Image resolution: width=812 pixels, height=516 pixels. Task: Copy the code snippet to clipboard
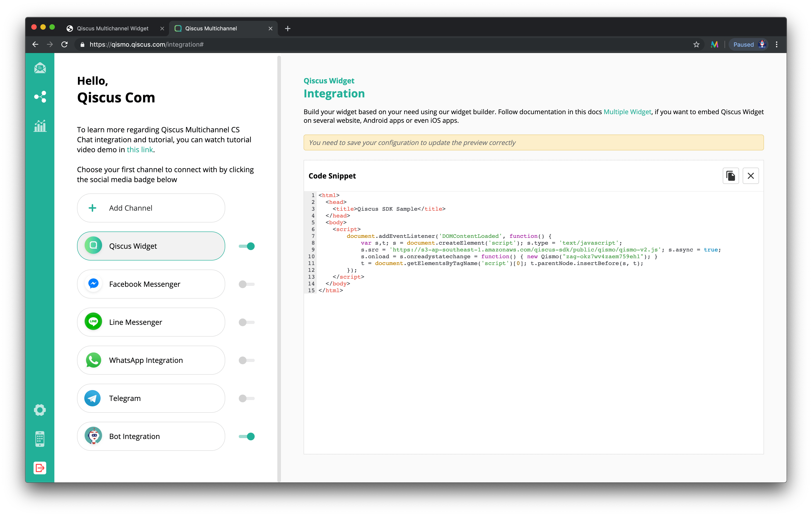(x=730, y=176)
